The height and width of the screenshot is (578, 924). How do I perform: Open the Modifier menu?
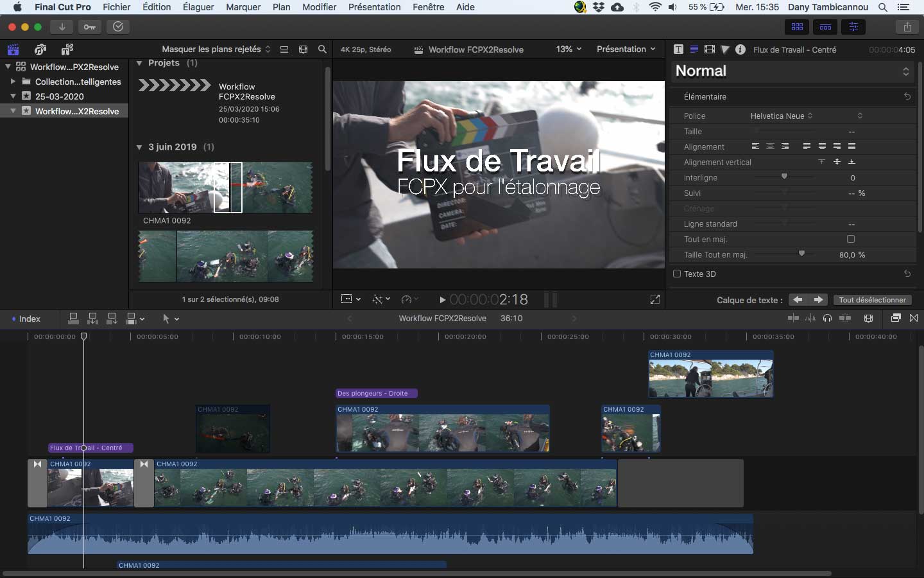[x=319, y=7]
